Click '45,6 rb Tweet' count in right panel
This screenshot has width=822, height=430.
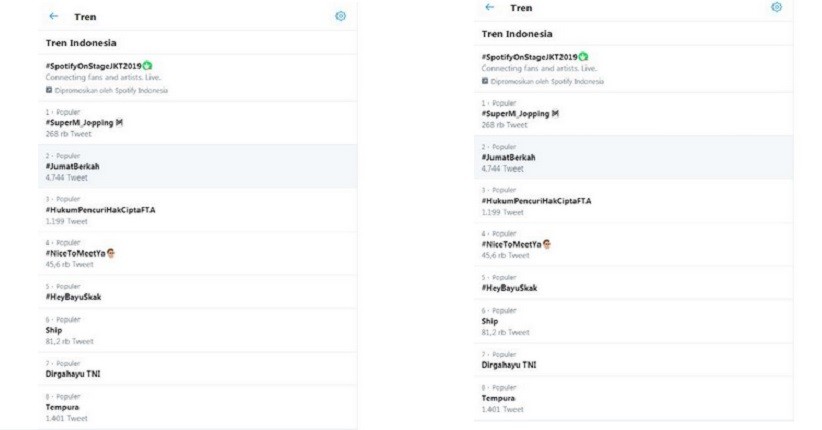505,255
